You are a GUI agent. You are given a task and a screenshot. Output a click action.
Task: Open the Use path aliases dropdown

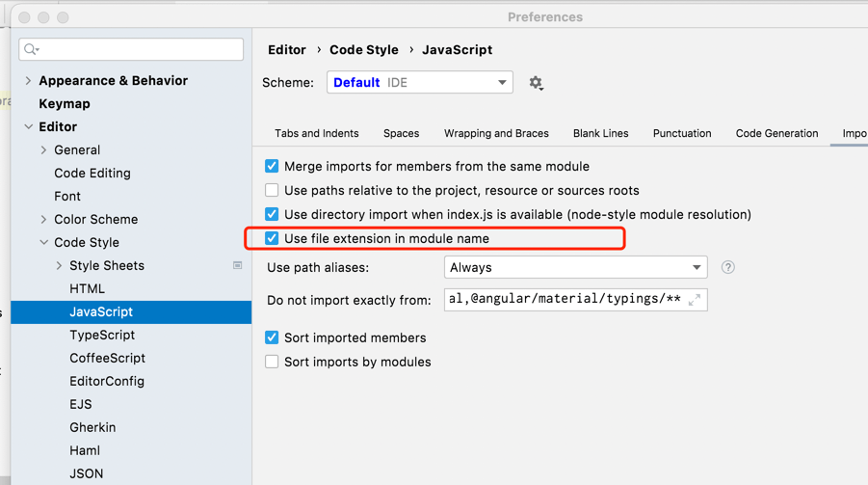576,267
